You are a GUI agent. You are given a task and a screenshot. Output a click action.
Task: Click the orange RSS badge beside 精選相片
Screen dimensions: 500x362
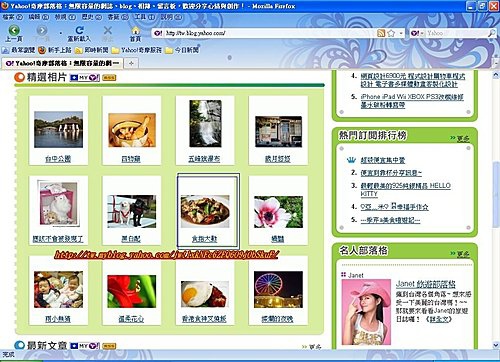pyautogui.click(x=109, y=78)
